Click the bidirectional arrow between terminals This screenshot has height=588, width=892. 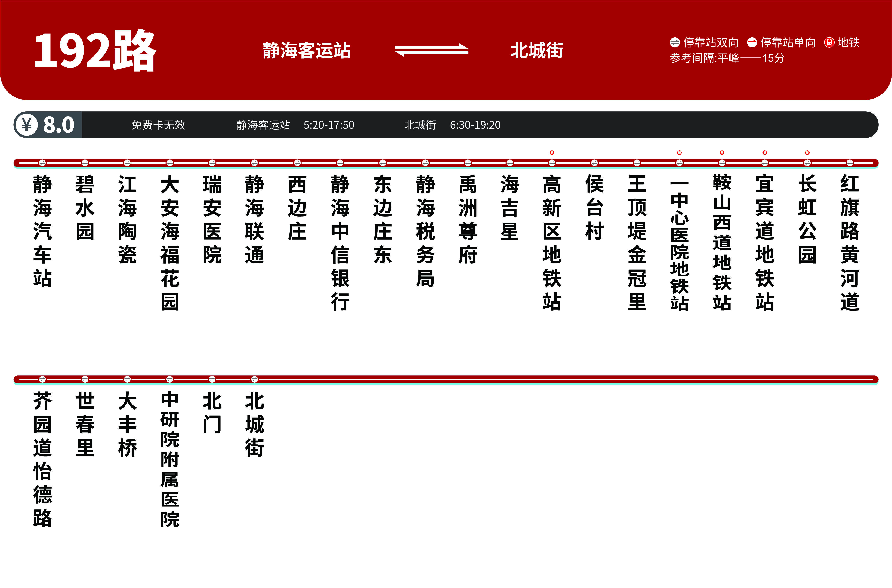(431, 50)
